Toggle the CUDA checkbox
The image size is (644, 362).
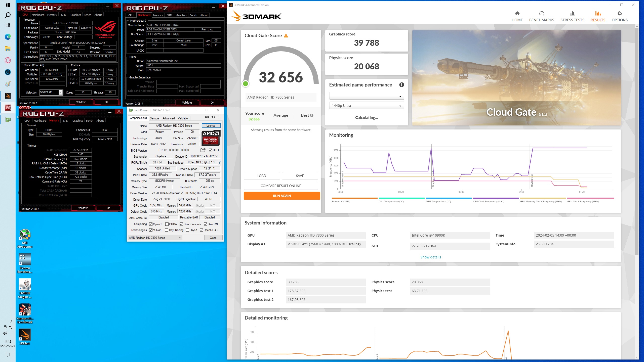(167, 224)
